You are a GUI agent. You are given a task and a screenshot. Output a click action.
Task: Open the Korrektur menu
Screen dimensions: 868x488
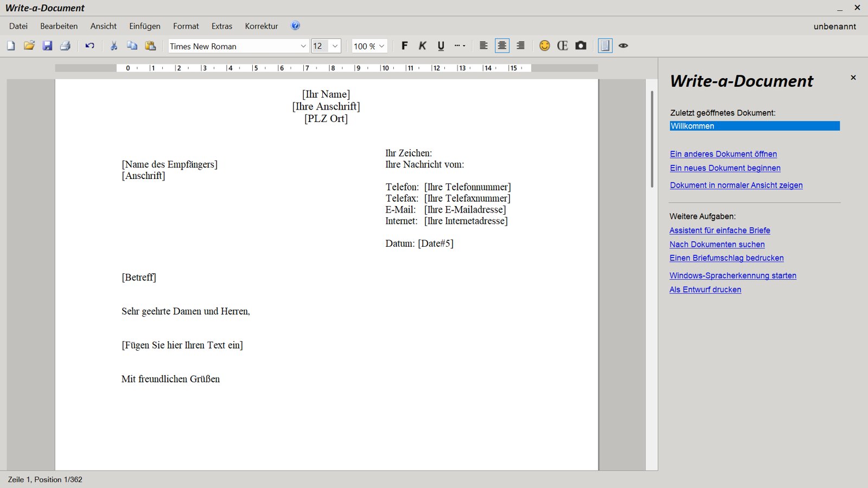click(x=261, y=26)
